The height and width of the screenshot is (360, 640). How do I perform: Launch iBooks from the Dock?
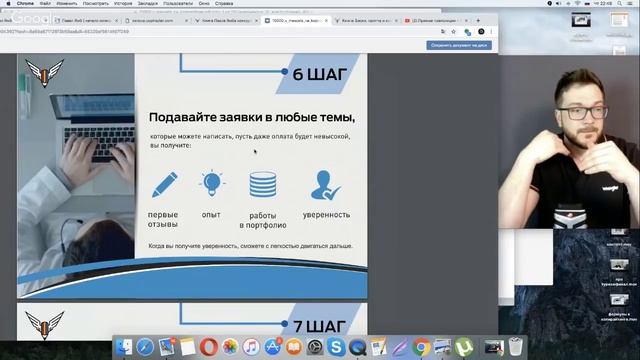(x=294, y=347)
